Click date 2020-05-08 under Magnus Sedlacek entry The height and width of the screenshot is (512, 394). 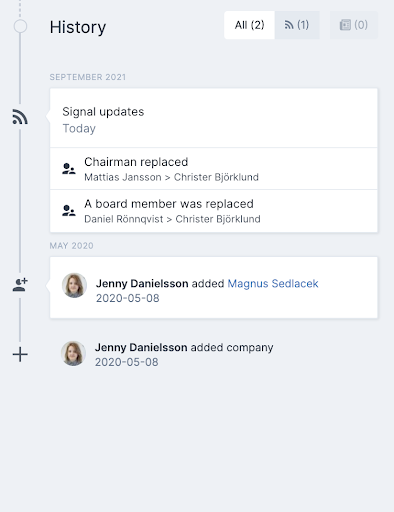click(x=128, y=298)
